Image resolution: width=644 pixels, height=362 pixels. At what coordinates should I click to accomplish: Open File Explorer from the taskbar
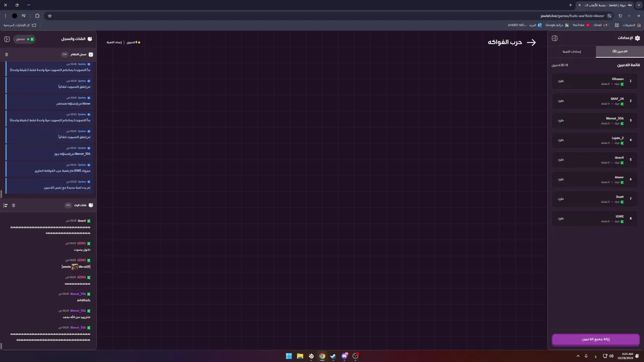click(x=300, y=356)
